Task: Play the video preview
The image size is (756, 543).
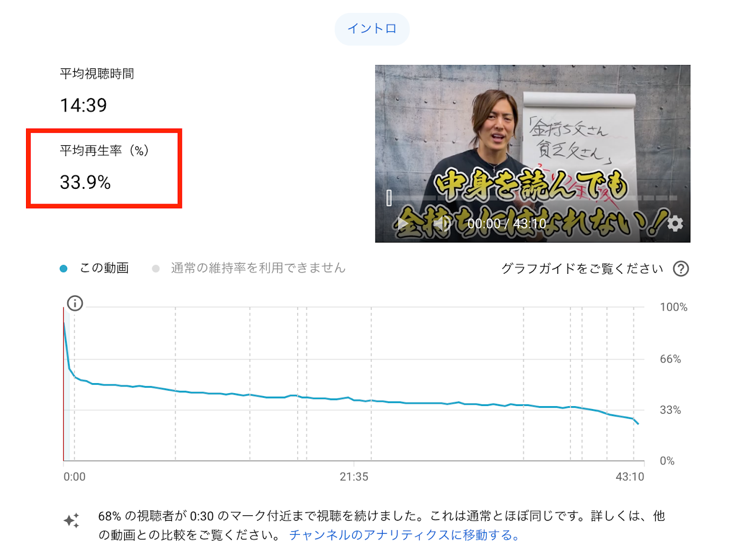Action: (402, 224)
